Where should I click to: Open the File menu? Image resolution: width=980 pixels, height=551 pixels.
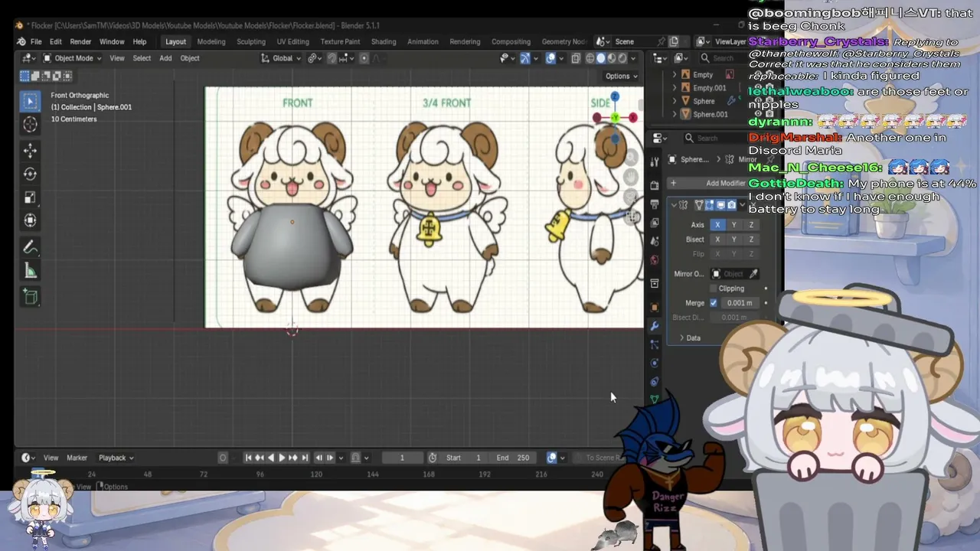[x=36, y=41]
